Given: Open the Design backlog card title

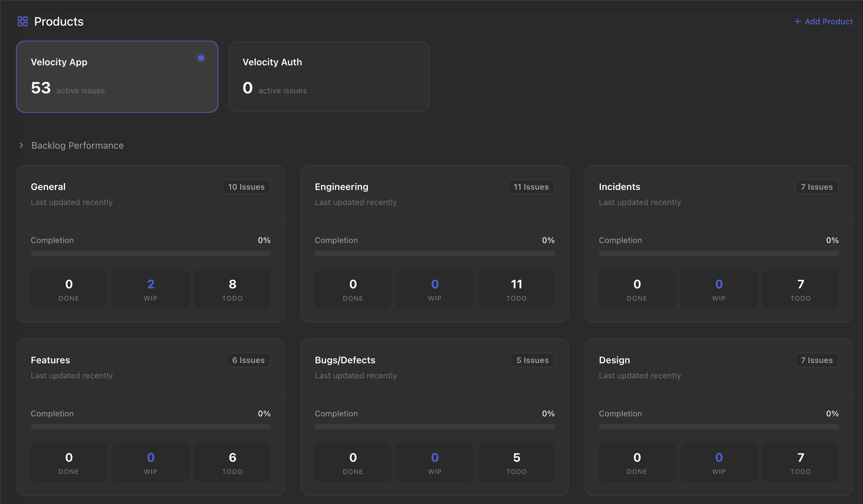Looking at the screenshot, I should point(614,360).
